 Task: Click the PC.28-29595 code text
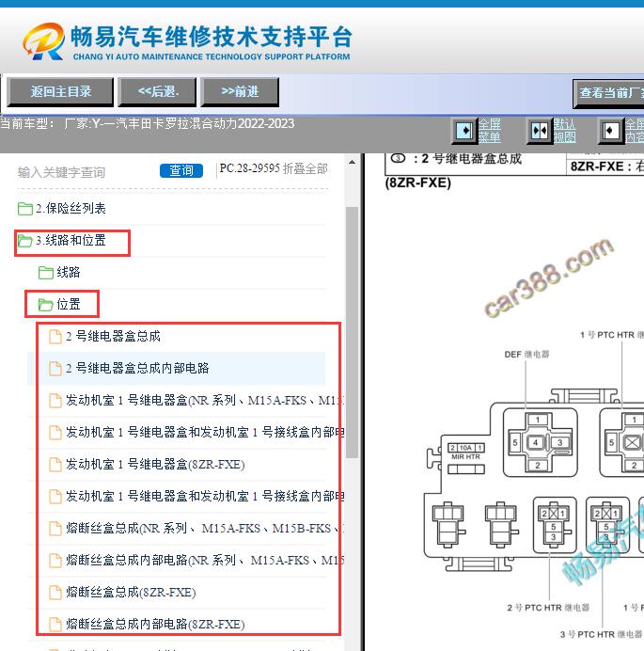pyautogui.click(x=249, y=168)
